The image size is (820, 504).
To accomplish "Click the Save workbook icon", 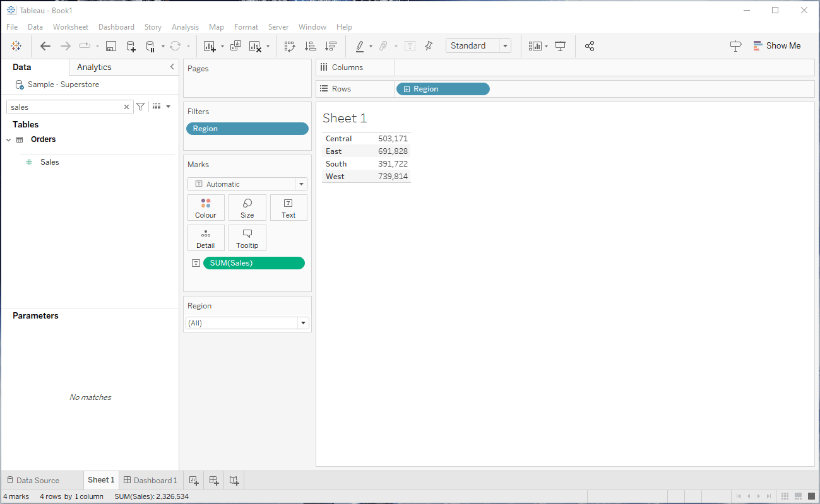I will pos(111,46).
